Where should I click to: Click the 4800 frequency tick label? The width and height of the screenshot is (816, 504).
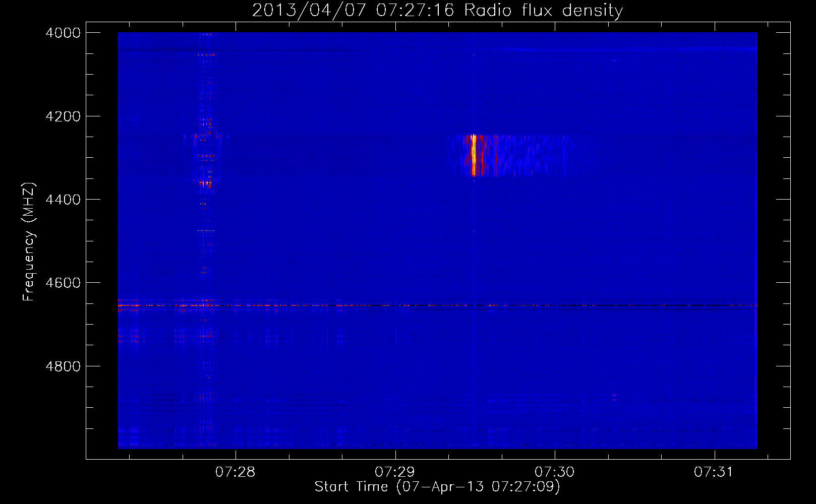pos(63,366)
